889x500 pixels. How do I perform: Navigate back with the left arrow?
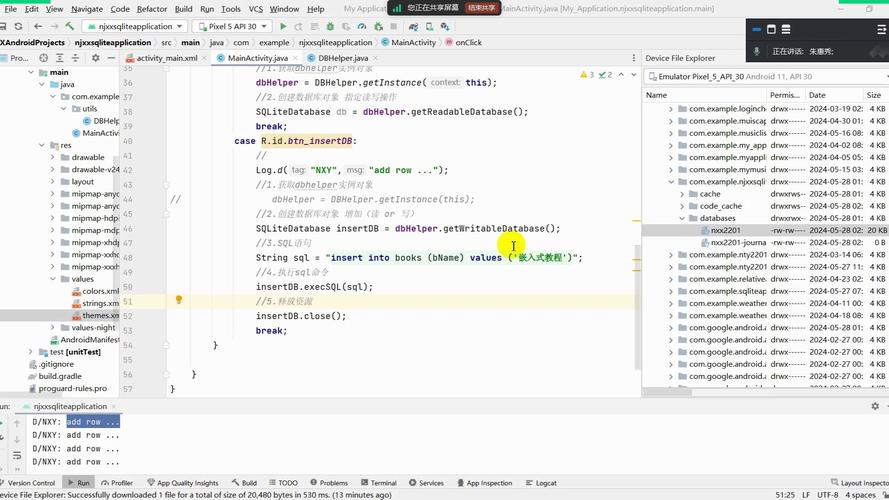click(x=38, y=27)
